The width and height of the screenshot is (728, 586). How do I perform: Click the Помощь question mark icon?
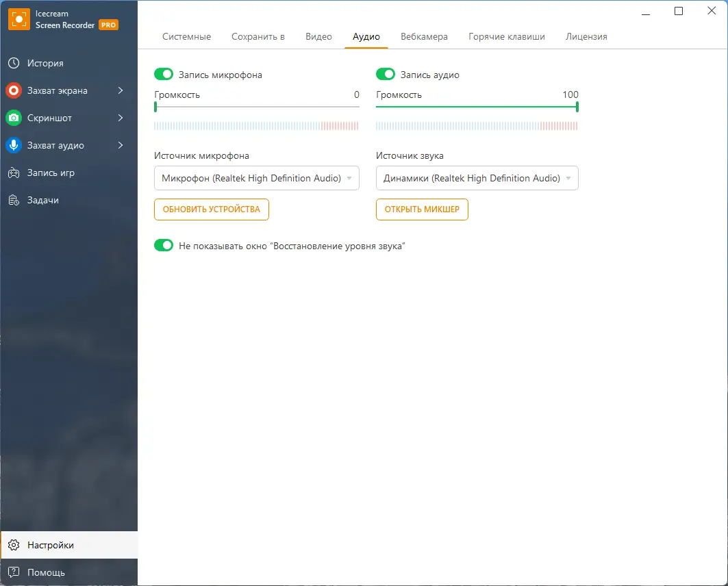point(14,572)
